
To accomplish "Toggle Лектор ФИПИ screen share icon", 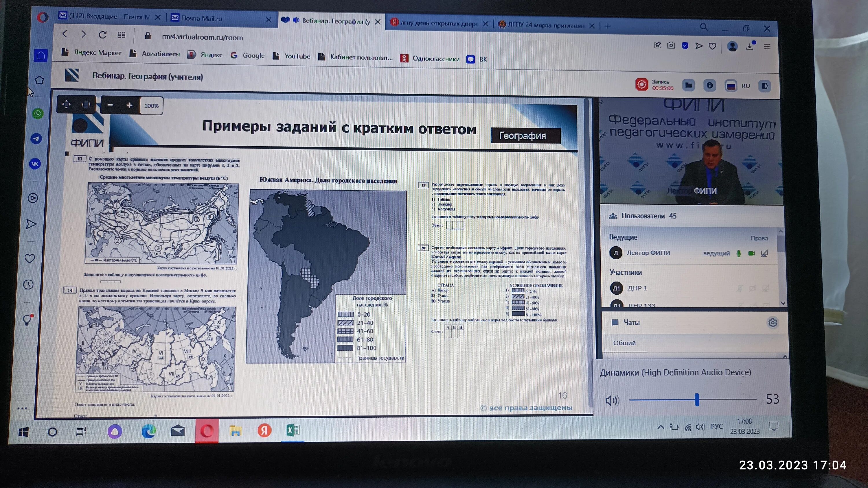I will (x=764, y=253).
